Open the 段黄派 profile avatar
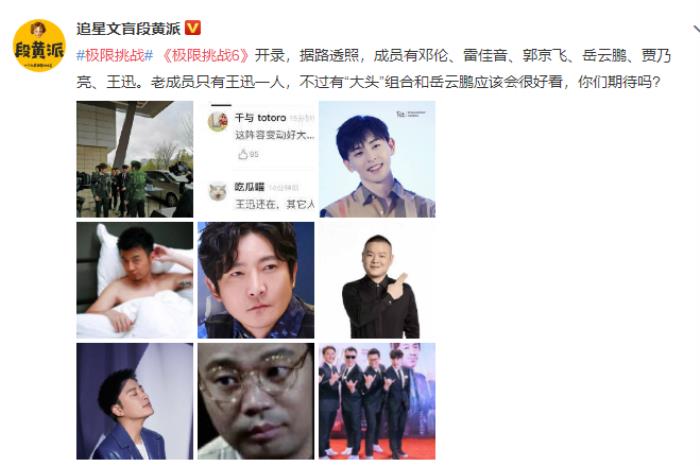The height and width of the screenshot is (466, 700). (x=39, y=45)
